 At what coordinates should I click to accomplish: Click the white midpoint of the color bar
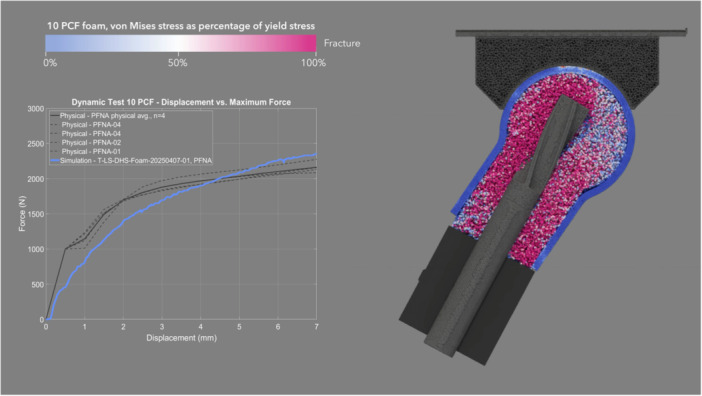(180, 44)
